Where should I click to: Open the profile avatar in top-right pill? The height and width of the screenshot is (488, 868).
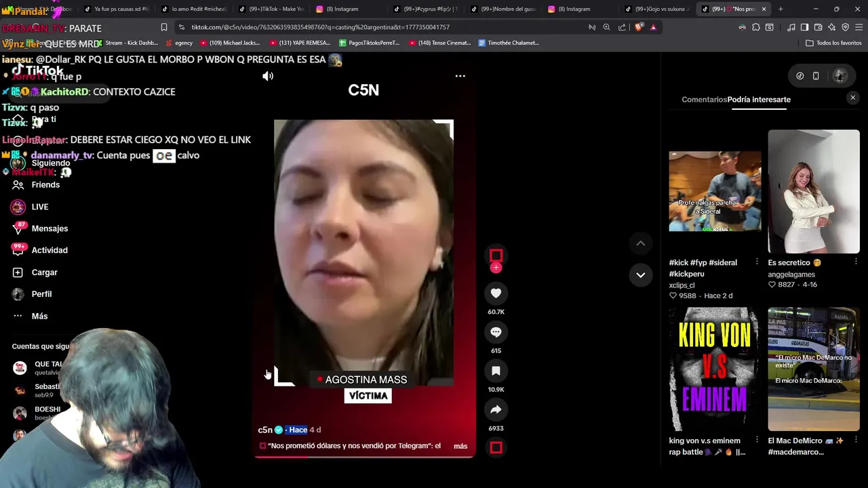point(840,76)
